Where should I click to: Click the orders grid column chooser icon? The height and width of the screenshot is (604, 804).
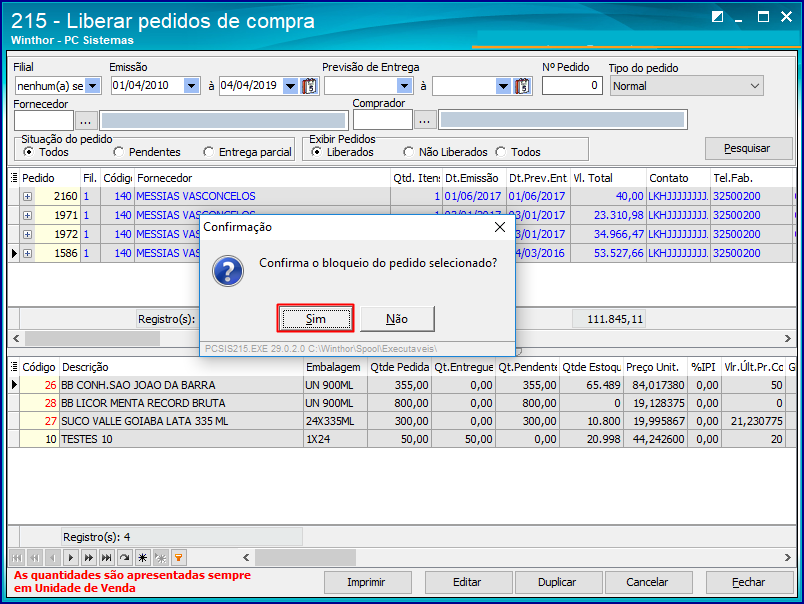[x=14, y=178]
